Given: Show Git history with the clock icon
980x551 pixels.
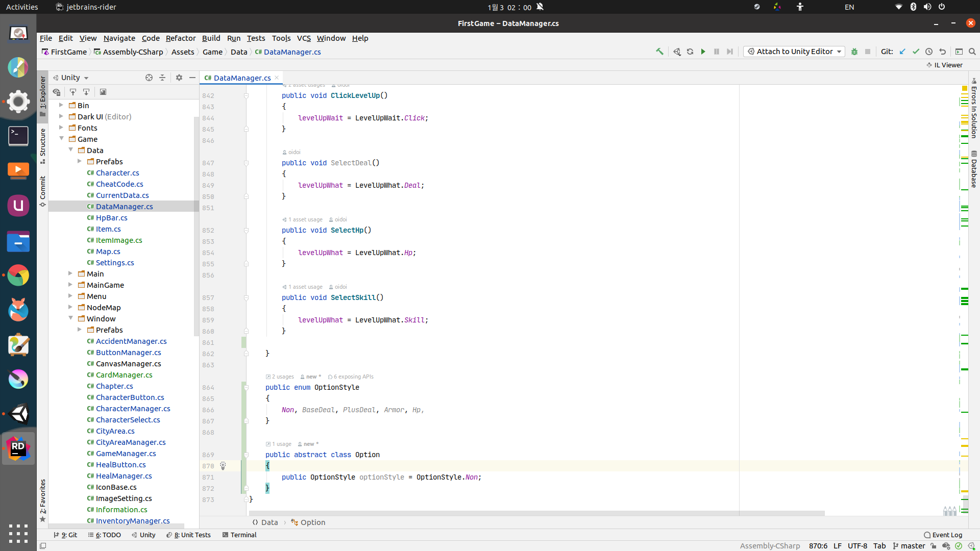Looking at the screenshot, I should click(929, 52).
